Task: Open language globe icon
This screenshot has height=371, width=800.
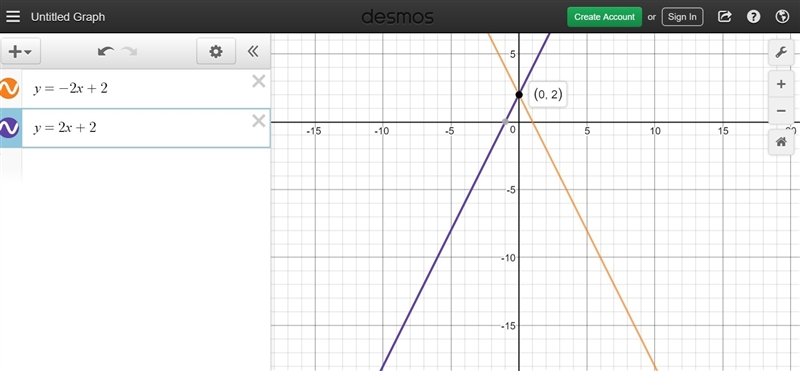Action: tap(782, 16)
